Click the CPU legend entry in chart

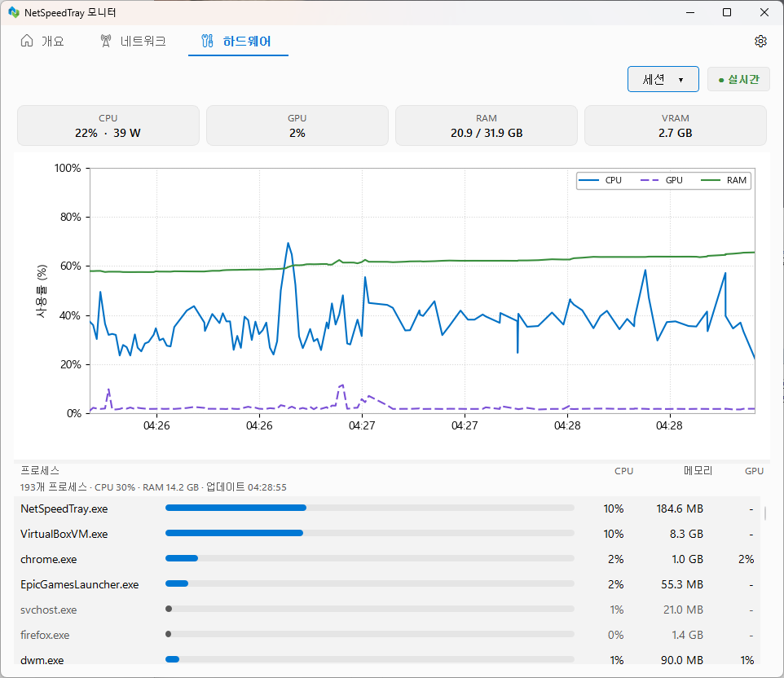click(x=600, y=180)
